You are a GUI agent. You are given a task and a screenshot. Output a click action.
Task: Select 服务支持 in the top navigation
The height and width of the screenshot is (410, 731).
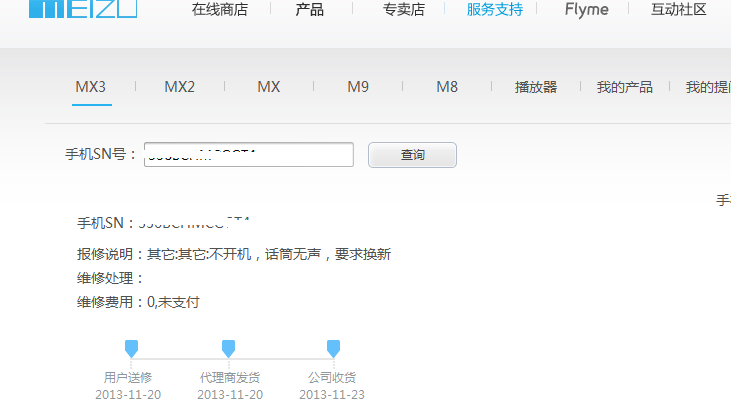click(x=495, y=9)
